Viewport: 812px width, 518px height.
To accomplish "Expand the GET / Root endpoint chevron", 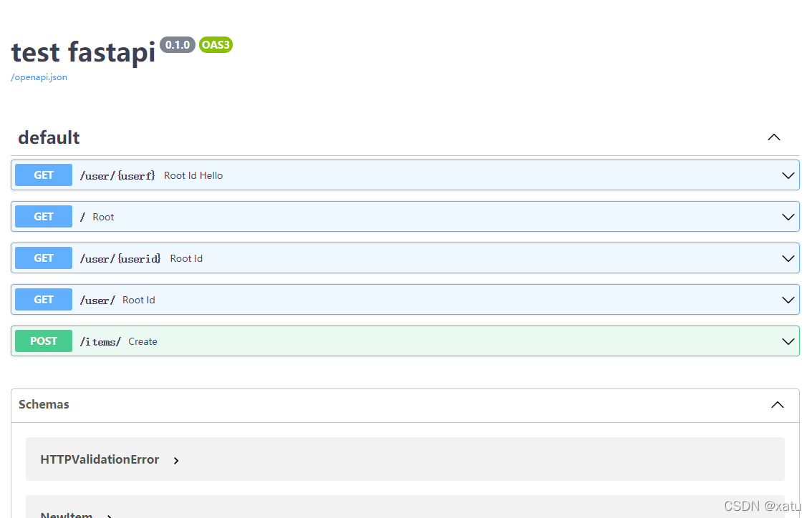I will tap(788, 217).
